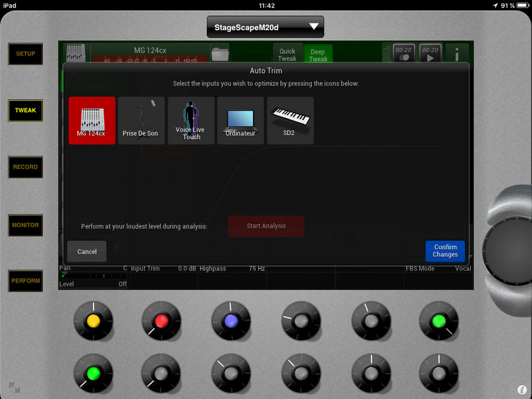Select the MG 124cx mixer input icon
Screen dimensions: 532x399
click(92, 121)
